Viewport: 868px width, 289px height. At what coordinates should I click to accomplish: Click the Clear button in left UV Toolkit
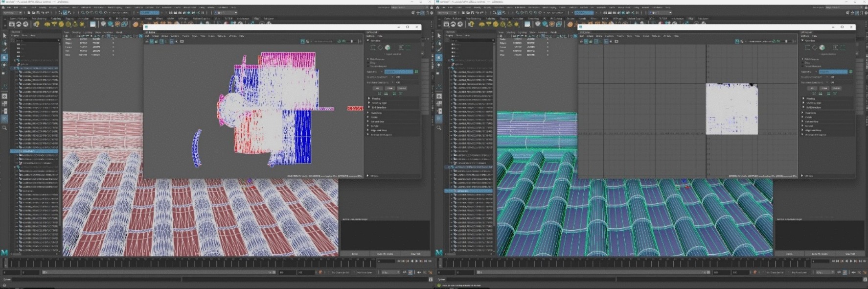tap(390, 88)
